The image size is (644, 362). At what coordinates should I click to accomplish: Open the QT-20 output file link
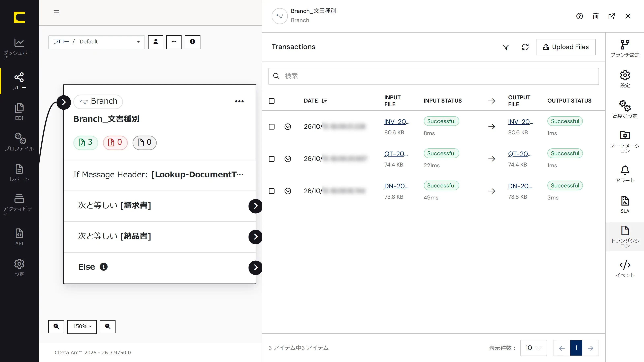point(520,154)
